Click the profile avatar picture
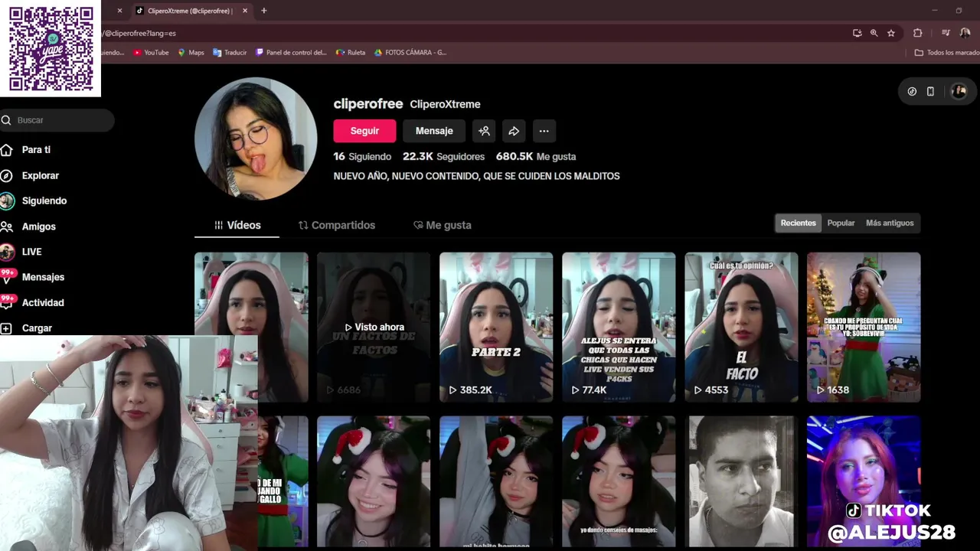Screen dimensions: 980x551 [x=256, y=139]
